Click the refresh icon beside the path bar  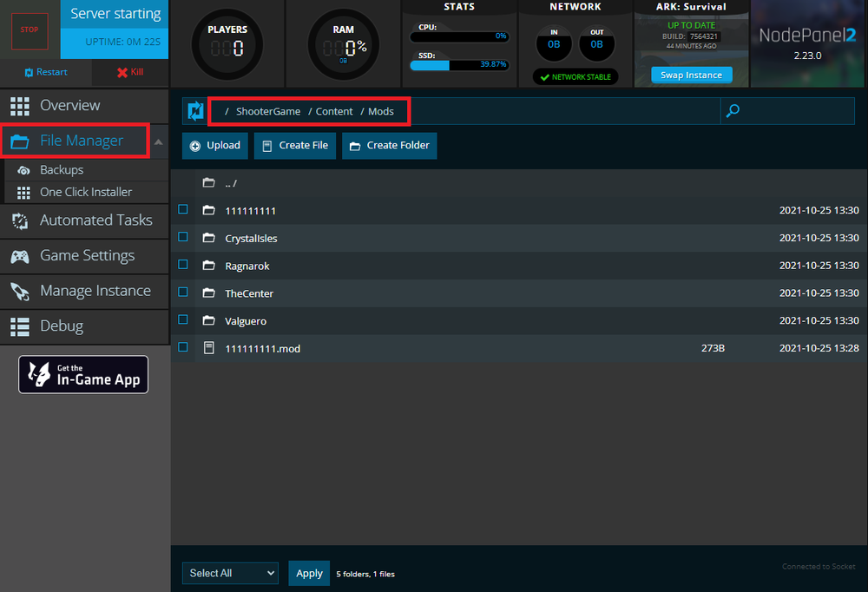point(195,111)
